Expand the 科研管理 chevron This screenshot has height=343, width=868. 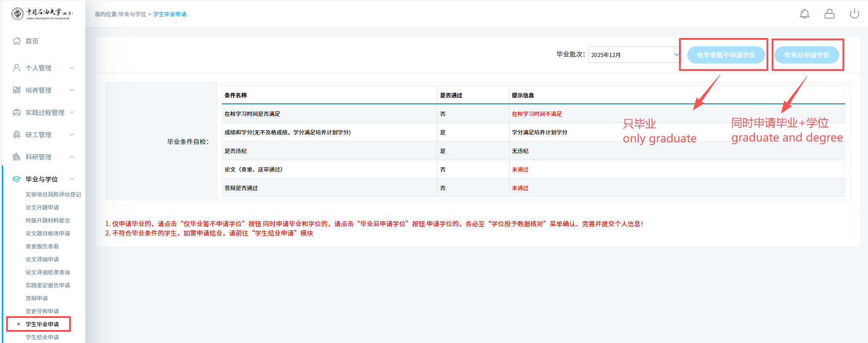pyautogui.click(x=72, y=157)
